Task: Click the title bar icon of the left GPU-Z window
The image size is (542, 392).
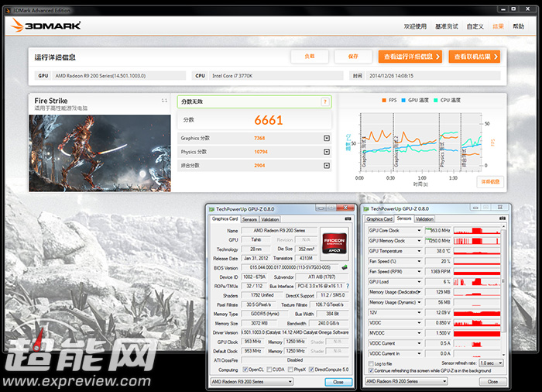Action: tap(211, 209)
